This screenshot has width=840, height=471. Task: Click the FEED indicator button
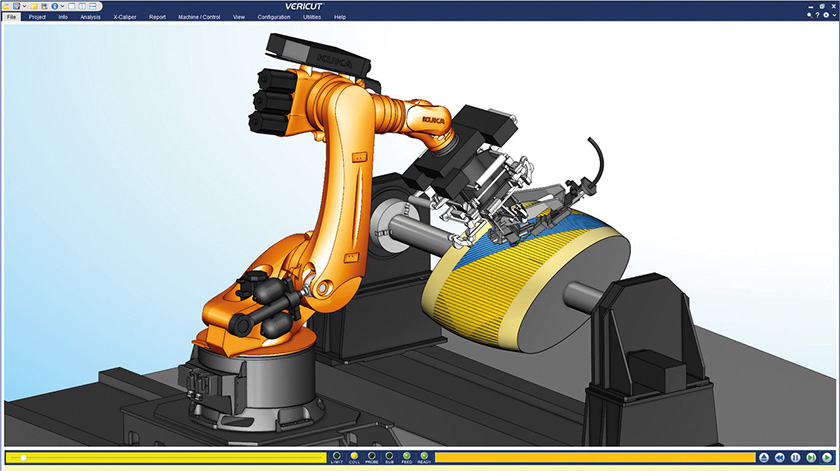pyautogui.click(x=406, y=456)
